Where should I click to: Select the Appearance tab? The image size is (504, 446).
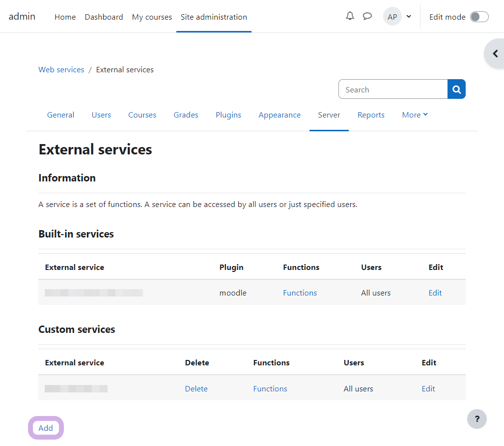click(280, 115)
